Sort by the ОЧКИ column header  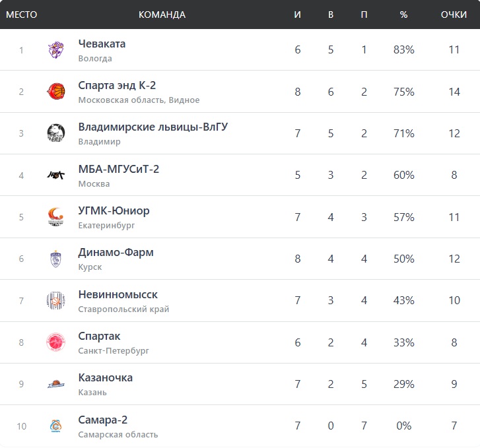[454, 15]
